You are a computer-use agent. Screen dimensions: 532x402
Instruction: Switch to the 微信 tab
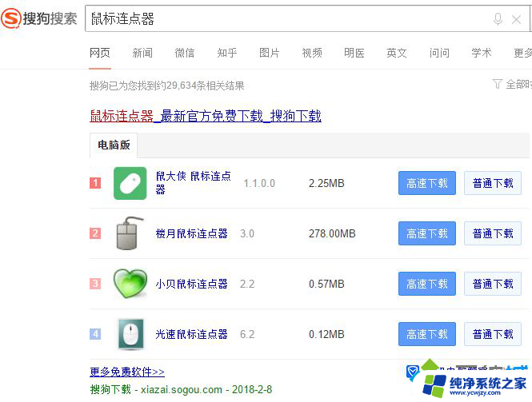click(185, 53)
